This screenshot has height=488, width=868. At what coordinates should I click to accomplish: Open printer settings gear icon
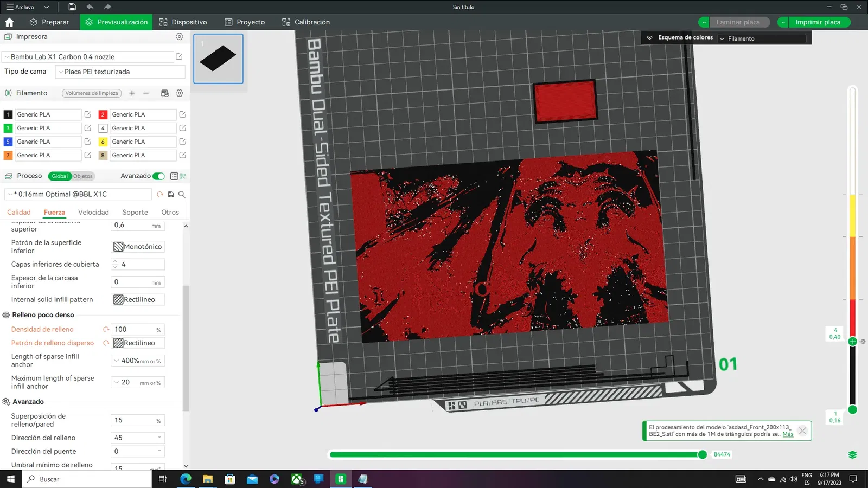[x=180, y=37]
